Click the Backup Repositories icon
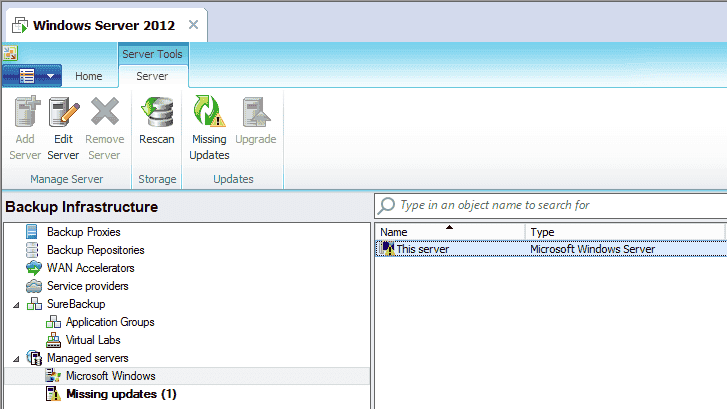Image resolution: width=727 pixels, height=409 pixels. (x=32, y=250)
